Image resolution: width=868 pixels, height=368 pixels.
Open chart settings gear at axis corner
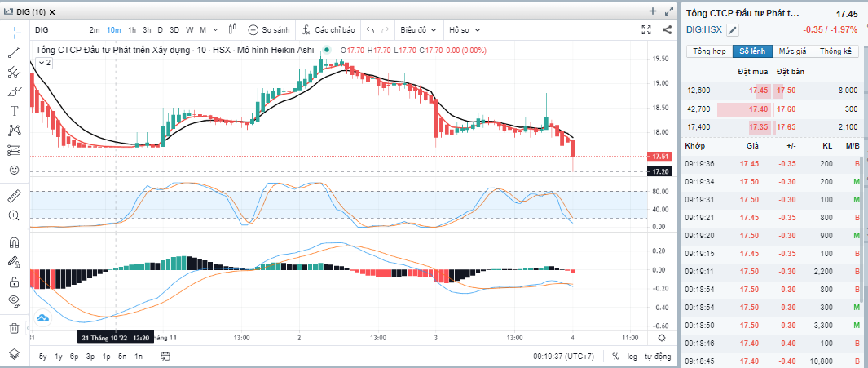tap(662, 338)
